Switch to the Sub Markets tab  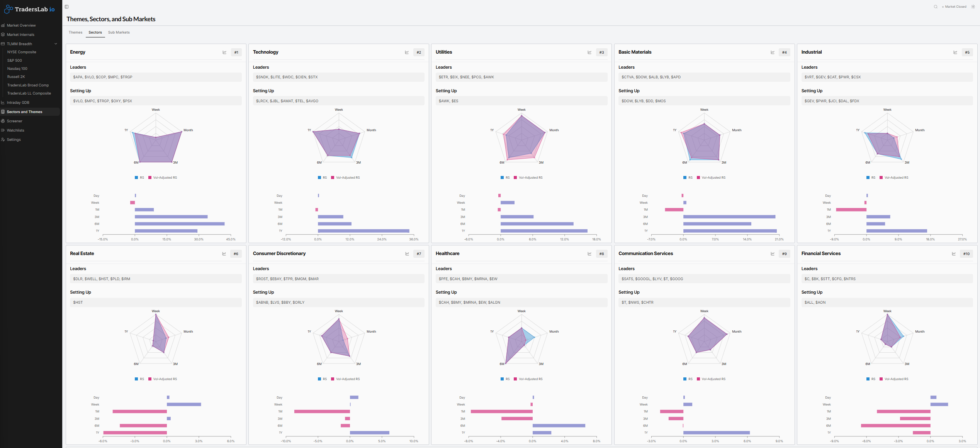tap(119, 32)
